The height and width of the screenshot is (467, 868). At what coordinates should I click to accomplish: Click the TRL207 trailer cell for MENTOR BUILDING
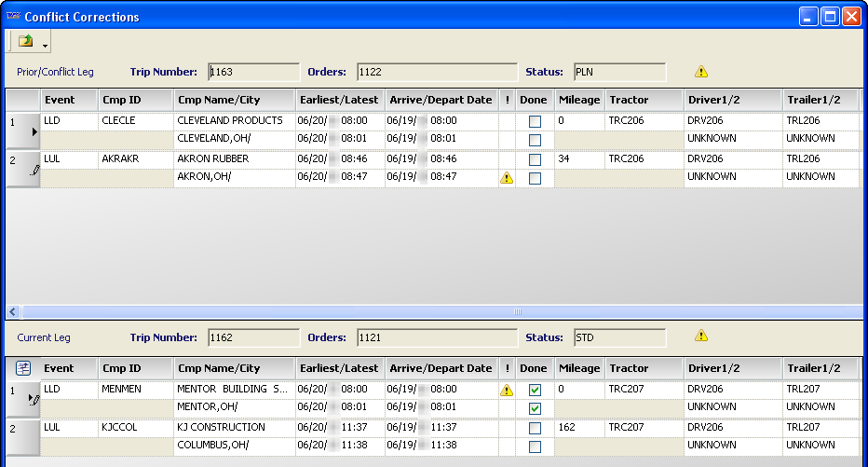(x=820, y=389)
